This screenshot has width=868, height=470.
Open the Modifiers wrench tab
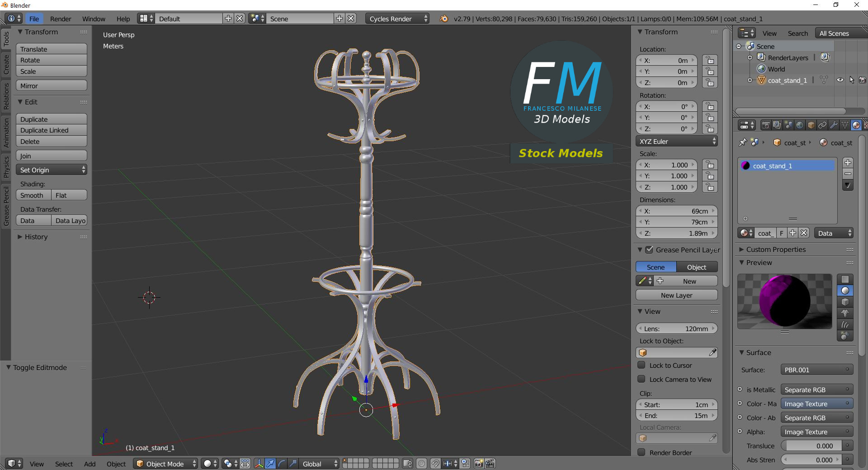pos(834,125)
